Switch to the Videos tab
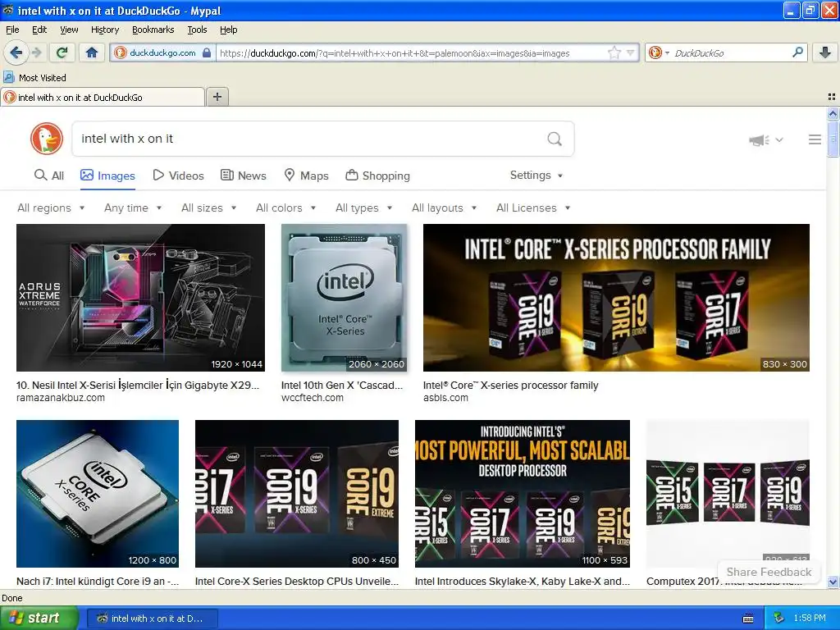The height and width of the screenshot is (630, 840). click(178, 176)
